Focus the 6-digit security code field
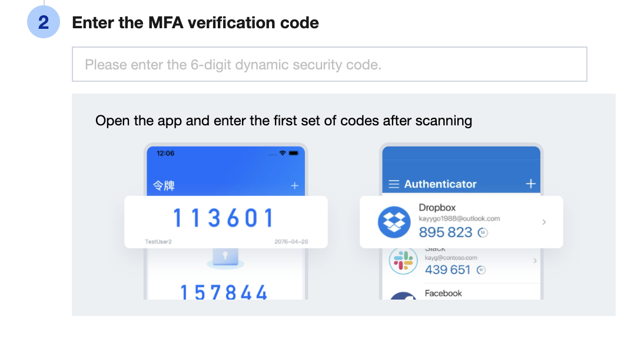 pyautogui.click(x=329, y=64)
